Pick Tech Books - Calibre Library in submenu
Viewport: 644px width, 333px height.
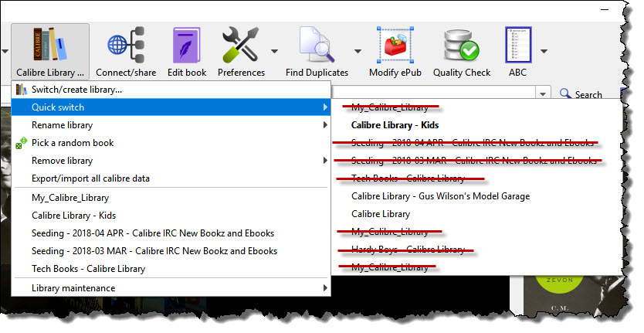(476, 178)
